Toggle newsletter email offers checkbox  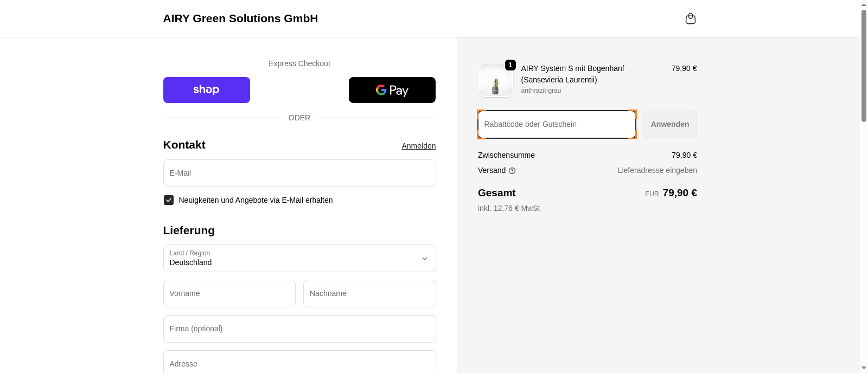[169, 200]
